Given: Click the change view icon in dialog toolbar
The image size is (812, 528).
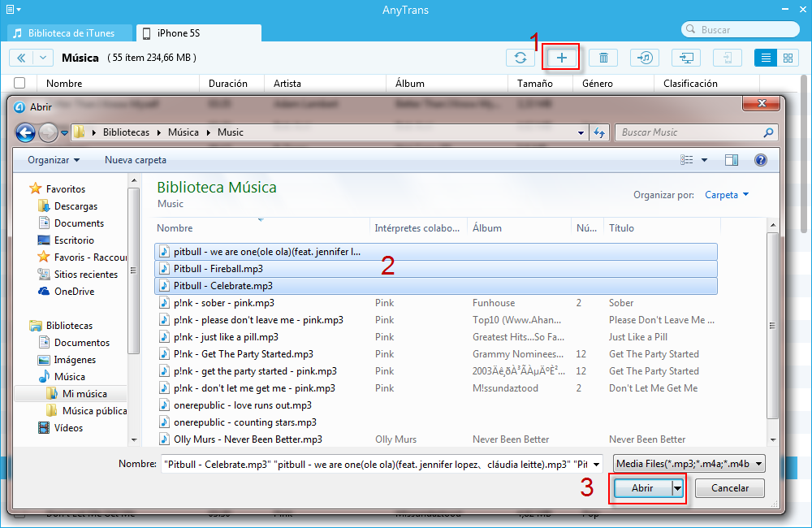Looking at the screenshot, I should click(x=687, y=160).
